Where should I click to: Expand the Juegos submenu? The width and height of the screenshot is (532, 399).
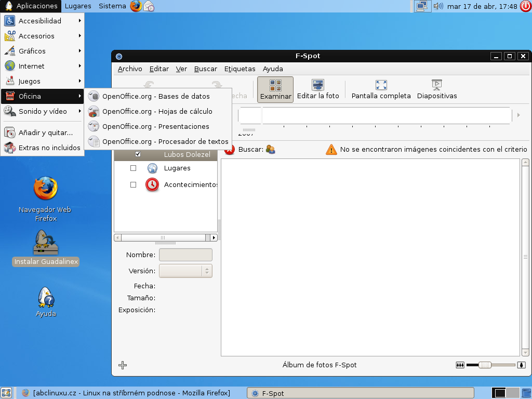[x=42, y=81]
